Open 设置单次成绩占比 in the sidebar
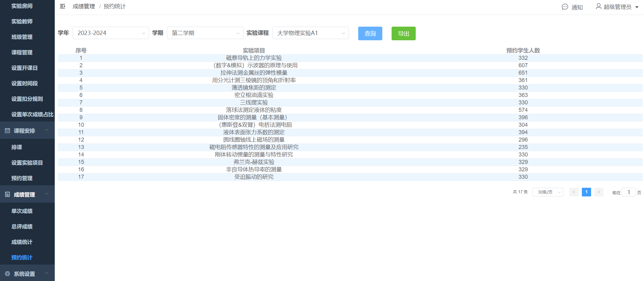 [32, 114]
